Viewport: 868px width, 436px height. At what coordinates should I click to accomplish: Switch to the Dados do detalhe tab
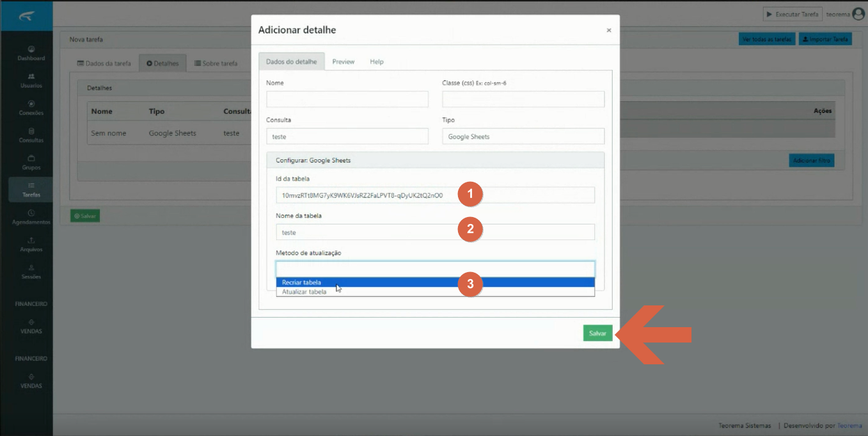291,61
